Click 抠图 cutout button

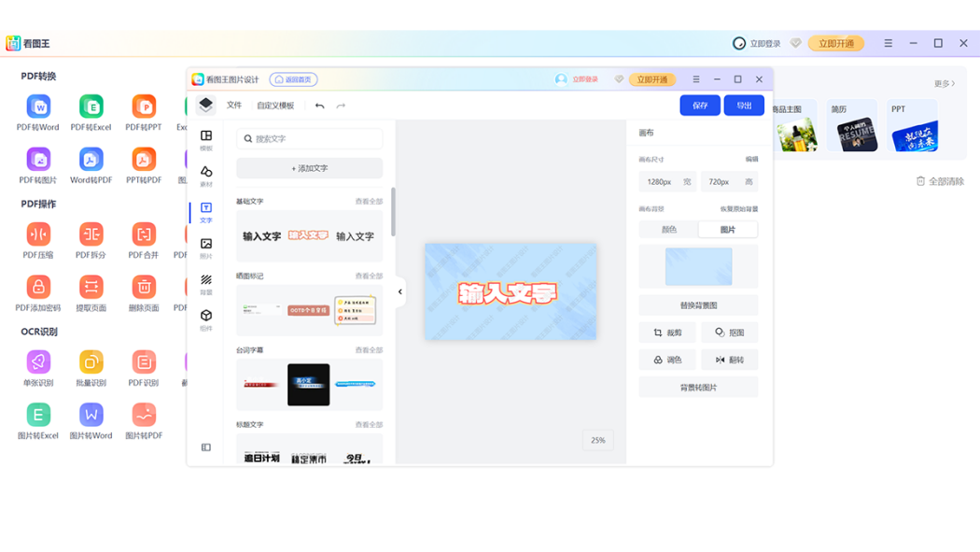click(729, 333)
